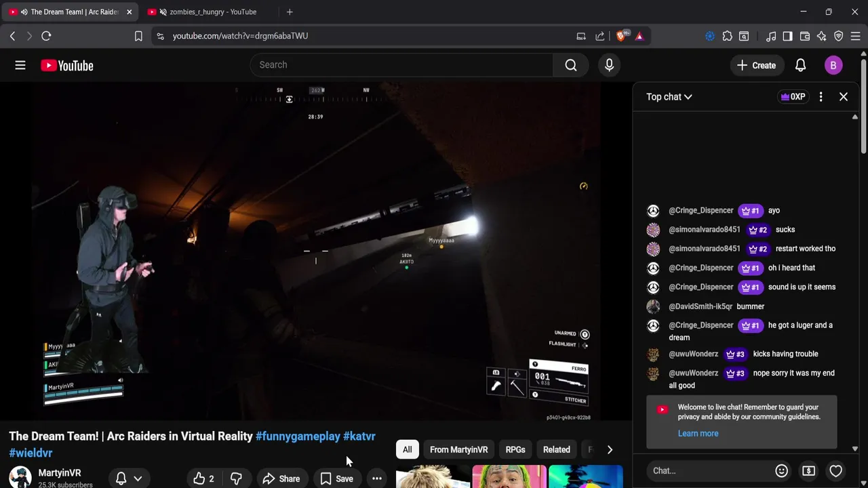Dislike the video with thumbs down

[x=236, y=479]
